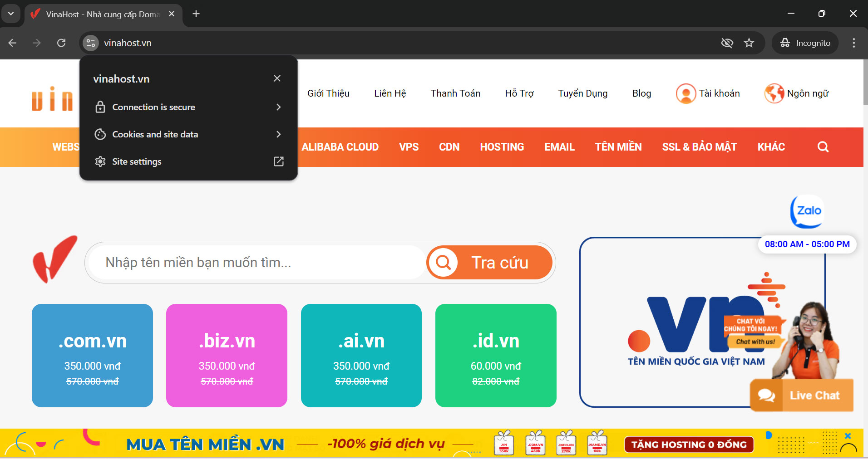Open the HOSTING menu

tap(502, 147)
